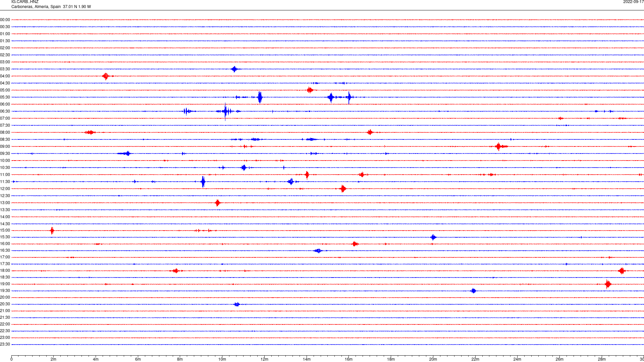Click the blue event on the 20:30 trace
The width and height of the screenshot is (644, 362).
237,304
